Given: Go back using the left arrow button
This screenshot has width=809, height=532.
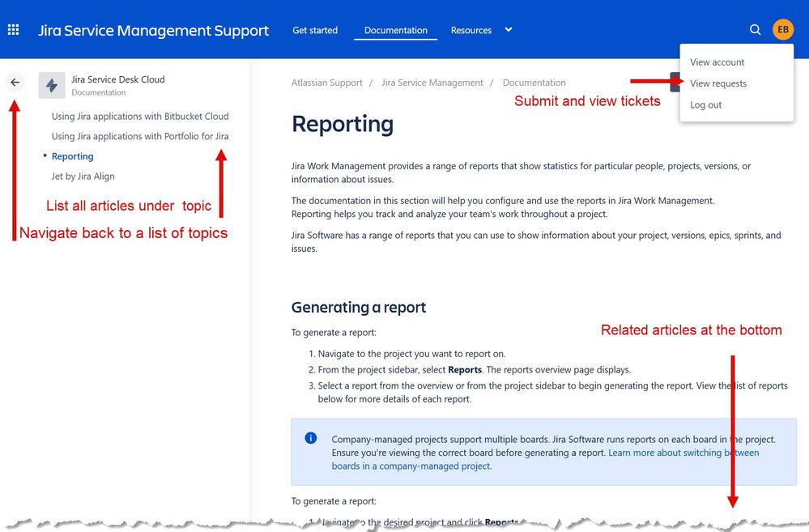Looking at the screenshot, I should (x=15, y=83).
